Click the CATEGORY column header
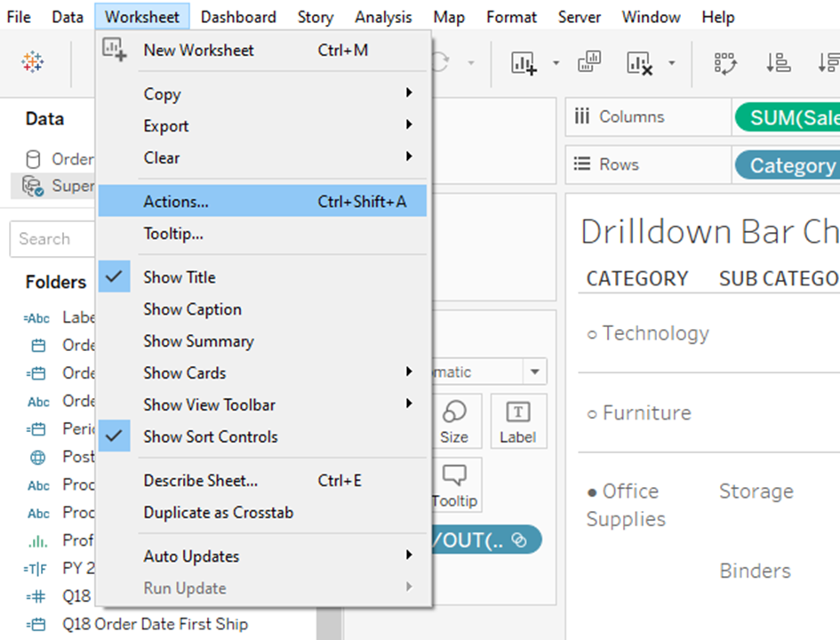840x640 pixels. [x=637, y=278]
